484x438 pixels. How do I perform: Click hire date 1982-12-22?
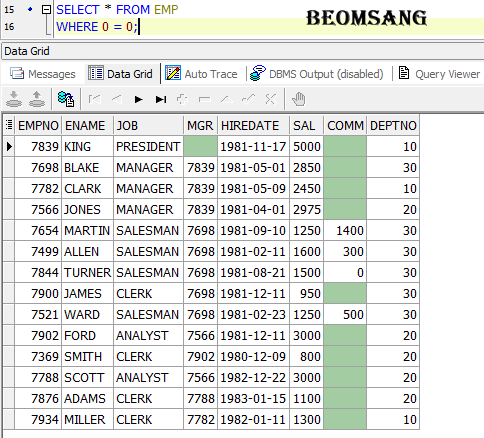coord(254,377)
